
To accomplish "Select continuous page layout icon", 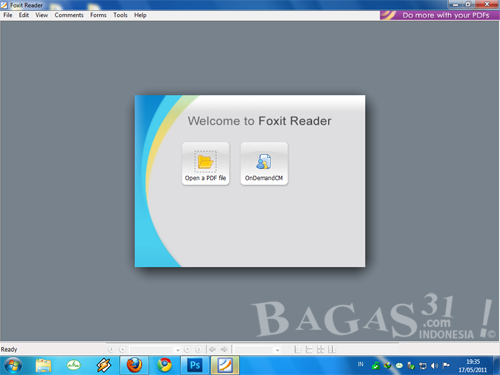I will 309,349.
